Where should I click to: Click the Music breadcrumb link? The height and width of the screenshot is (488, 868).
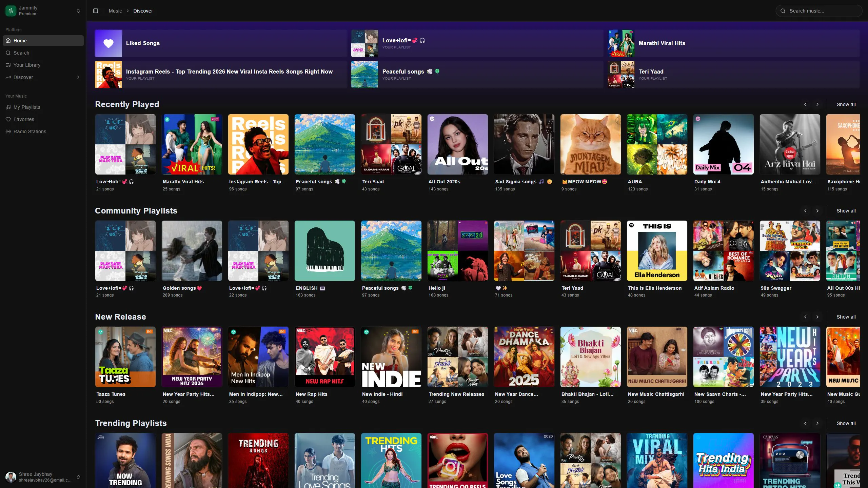click(115, 11)
